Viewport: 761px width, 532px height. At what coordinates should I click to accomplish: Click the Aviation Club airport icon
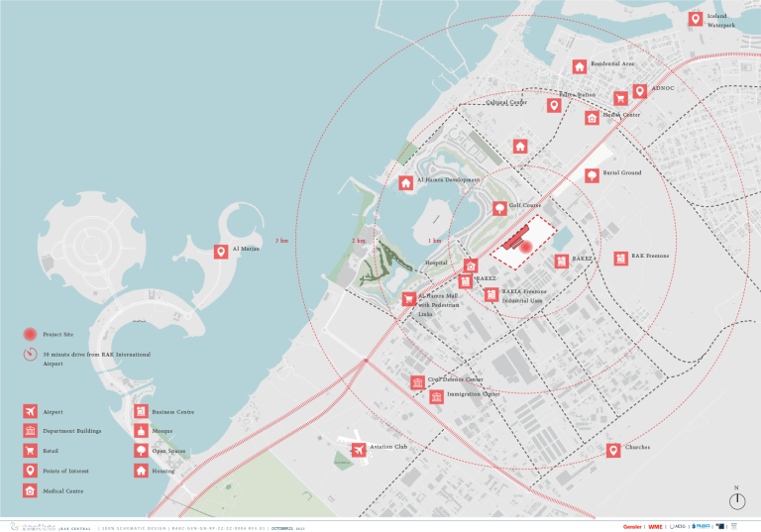coord(359,451)
